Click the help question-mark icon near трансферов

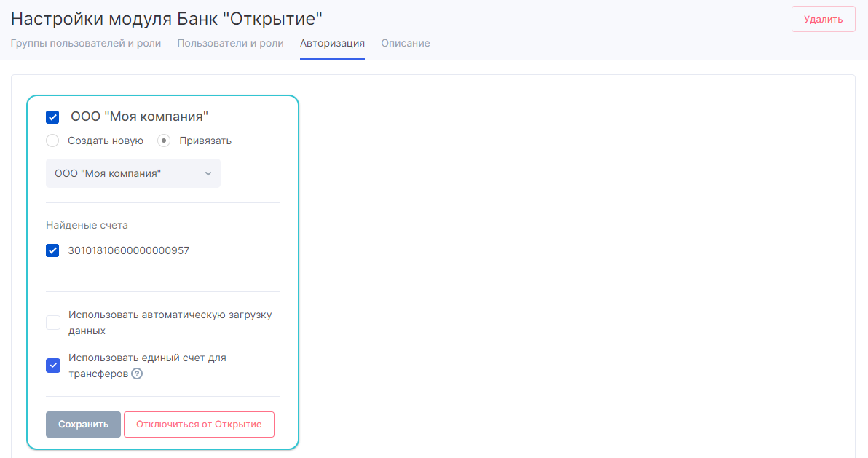[137, 374]
